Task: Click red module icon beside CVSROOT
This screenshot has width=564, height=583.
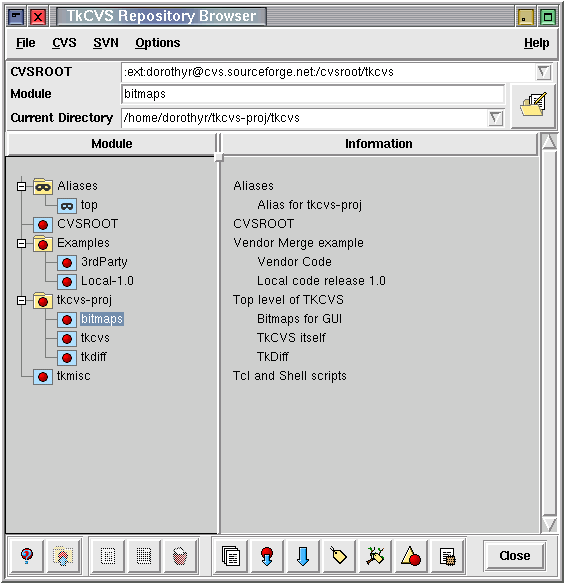Action: pos(43,225)
